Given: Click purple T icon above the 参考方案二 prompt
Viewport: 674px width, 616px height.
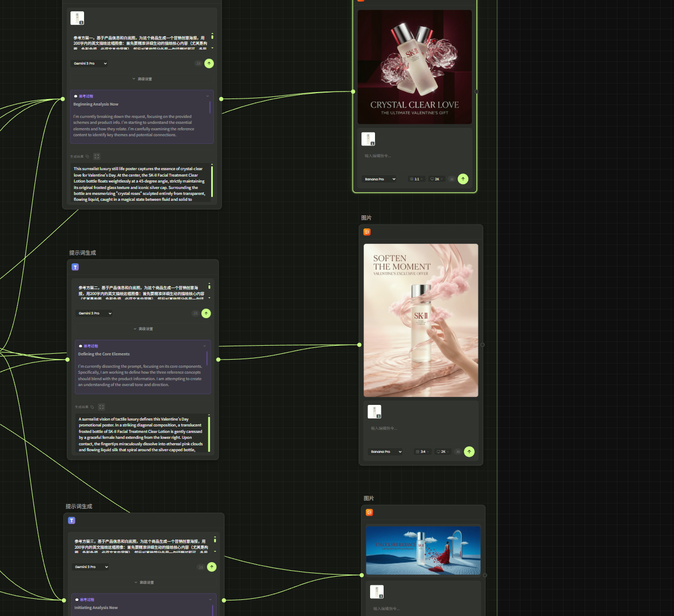Looking at the screenshot, I should pyautogui.click(x=75, y=267).
